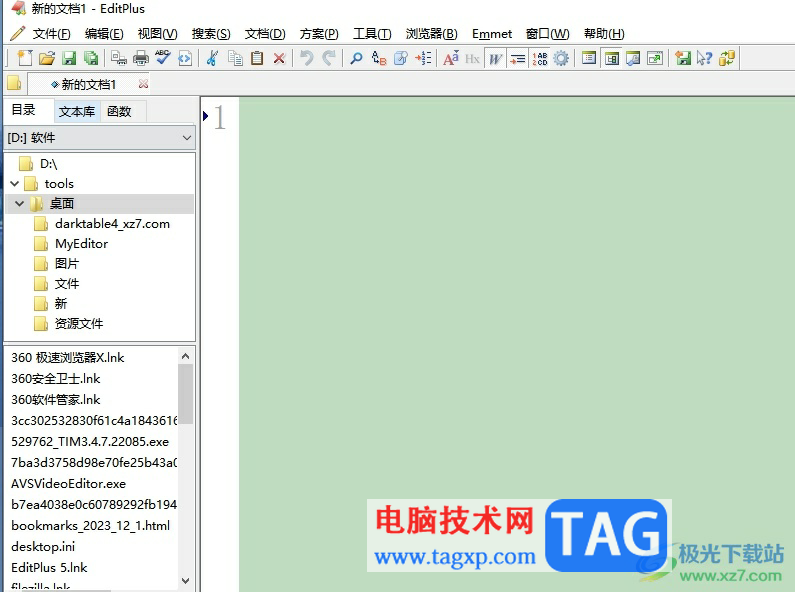Click the Full Screen window icon
This screenshot has width=795, height=592.
point(655,58)
